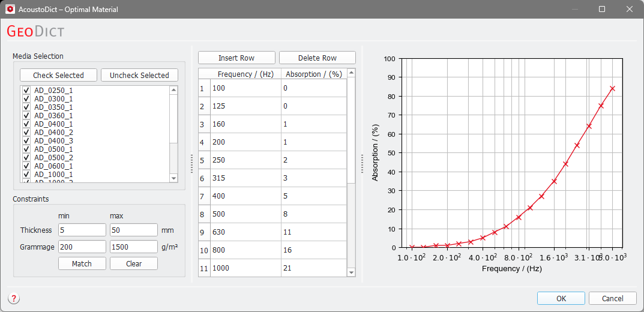
Task: Click the frequency cell with value 400
Action: (x=245, y=196)
